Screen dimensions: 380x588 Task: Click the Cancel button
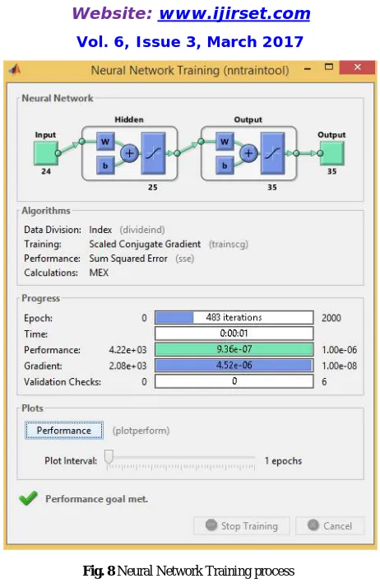[330, 525]
